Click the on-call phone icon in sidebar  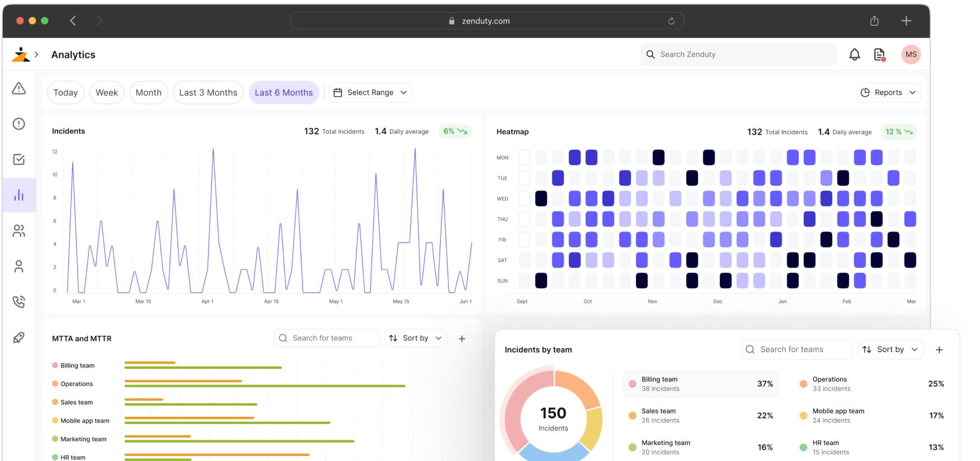[x=19, y=302]
